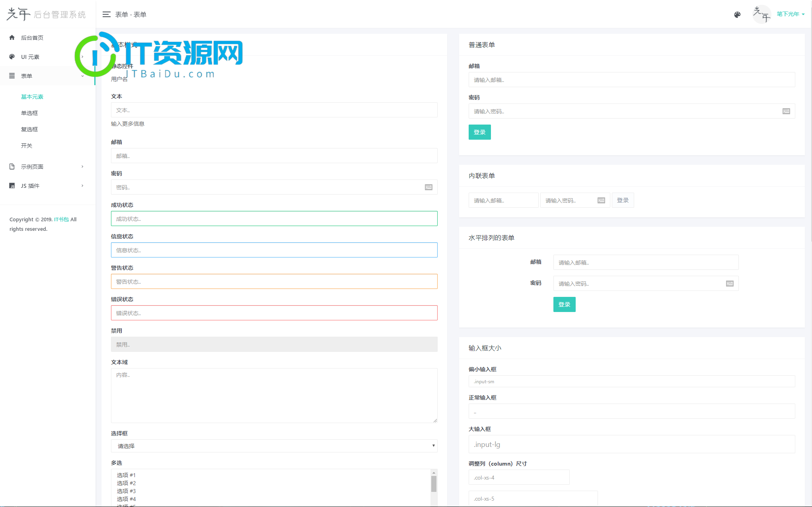This screenshot has height=507, width=812.
Task: Toggle password visibility in 内联表单
Action: (x=601, y=200)
